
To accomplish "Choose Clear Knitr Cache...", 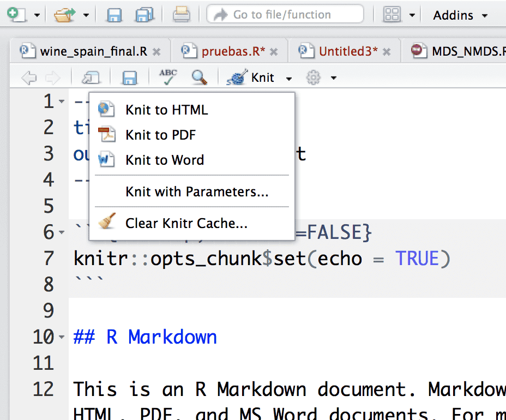I will coord(192,223).
